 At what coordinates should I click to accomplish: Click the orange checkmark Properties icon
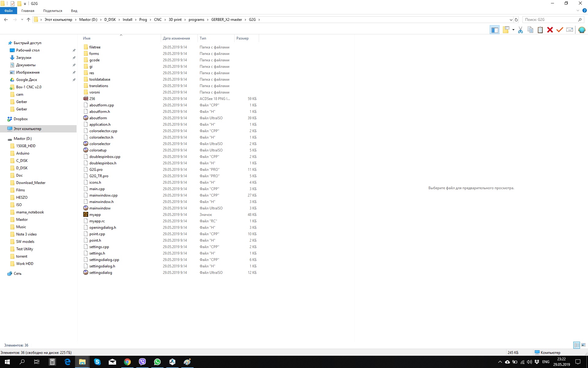pyautogui.click(x=560, y=30)
